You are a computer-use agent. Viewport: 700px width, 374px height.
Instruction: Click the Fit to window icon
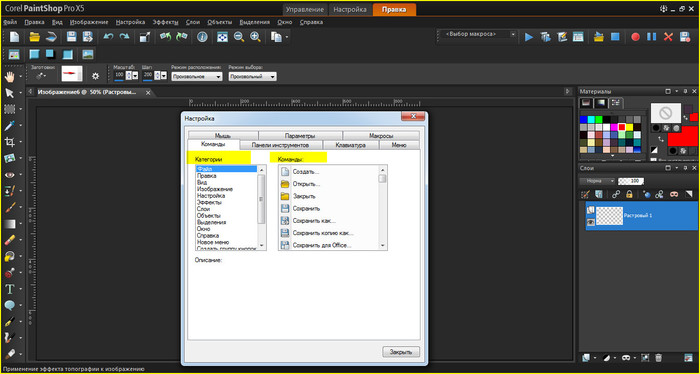[x=222, y=37]
